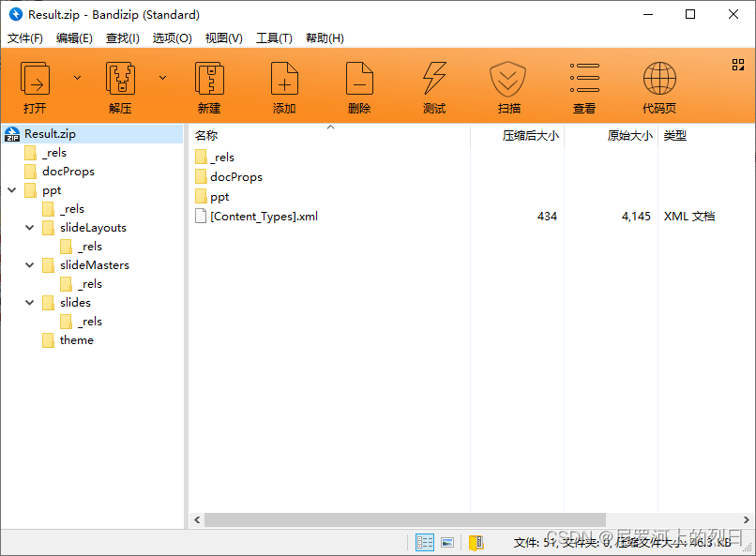Click the Delete (删除) file icon

tap(359, 79)
